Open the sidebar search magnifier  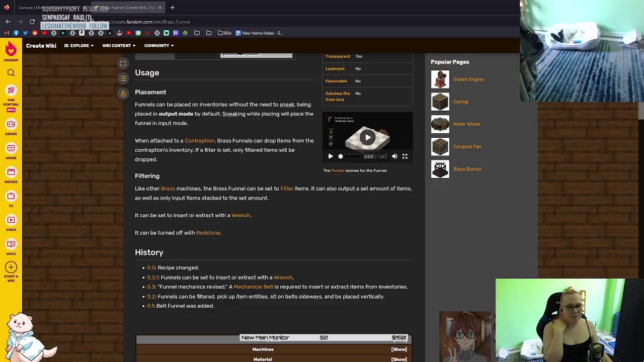(x=11, y=73)
